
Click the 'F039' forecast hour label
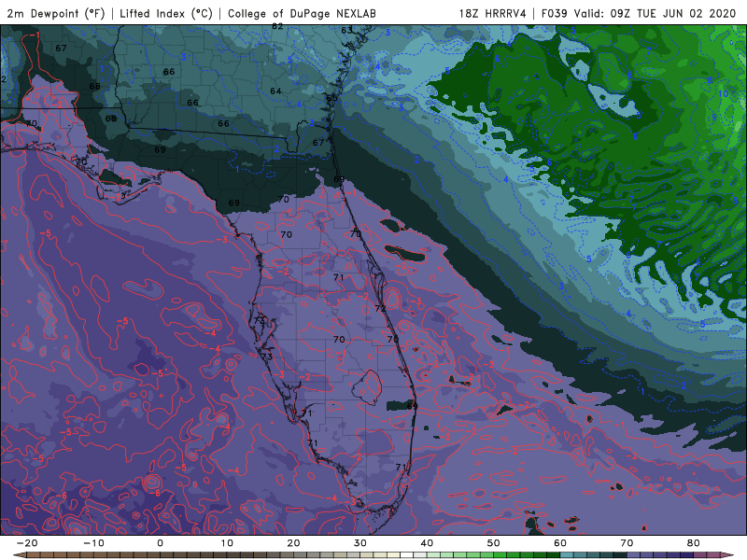coord(554,13)
